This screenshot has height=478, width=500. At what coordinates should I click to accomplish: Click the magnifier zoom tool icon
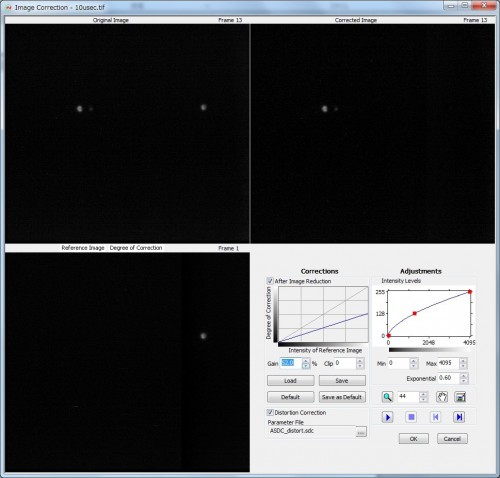click(387, 397)
